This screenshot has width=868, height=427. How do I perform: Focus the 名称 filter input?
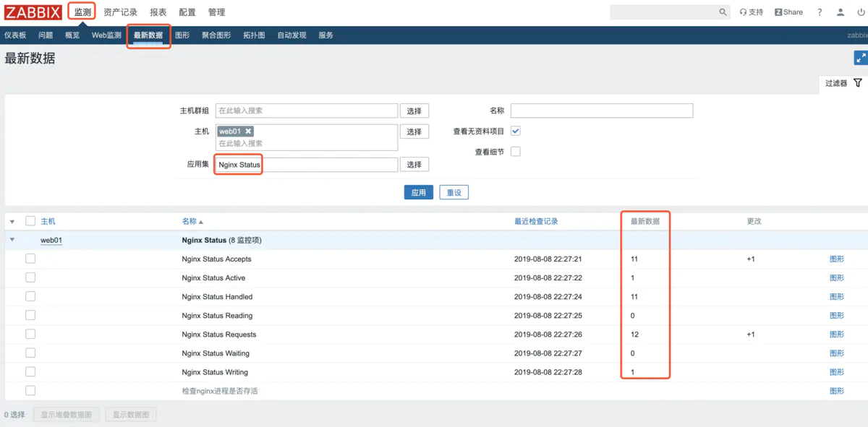point(602,111)
